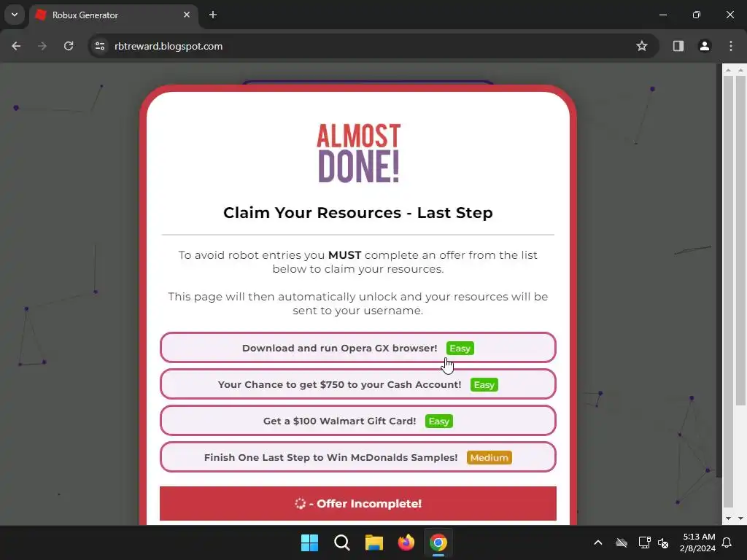Open the Chrome side panel
The image size is (747, 560).
[678, 46]
